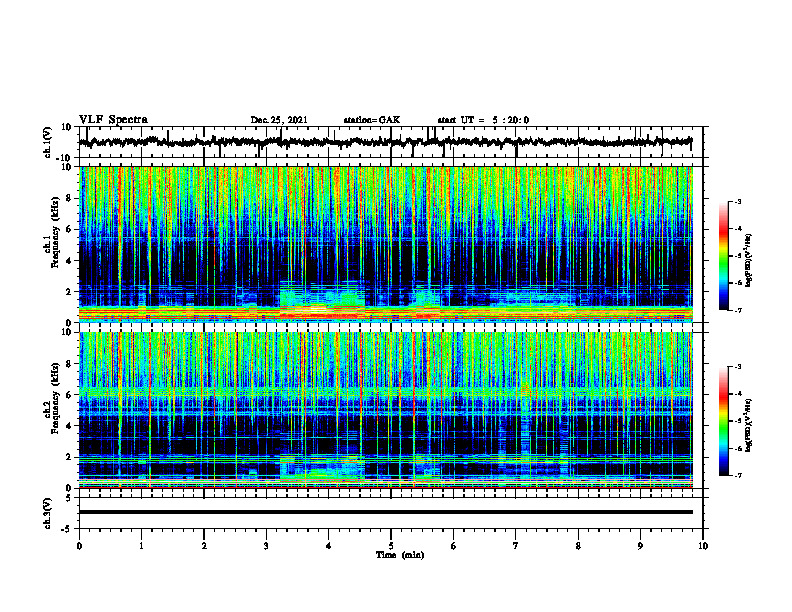Click the "ch.3(V)" axis label
The height and width of the screenshot is (612, 792).
click(x=48, y=513)
